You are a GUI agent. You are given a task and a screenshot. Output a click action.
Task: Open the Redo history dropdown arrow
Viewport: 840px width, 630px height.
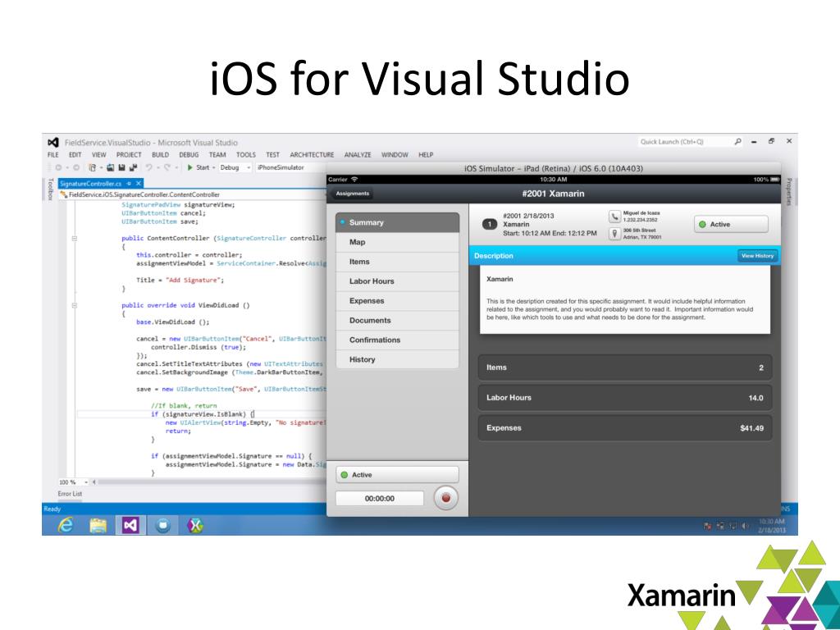tap(176, 167)
